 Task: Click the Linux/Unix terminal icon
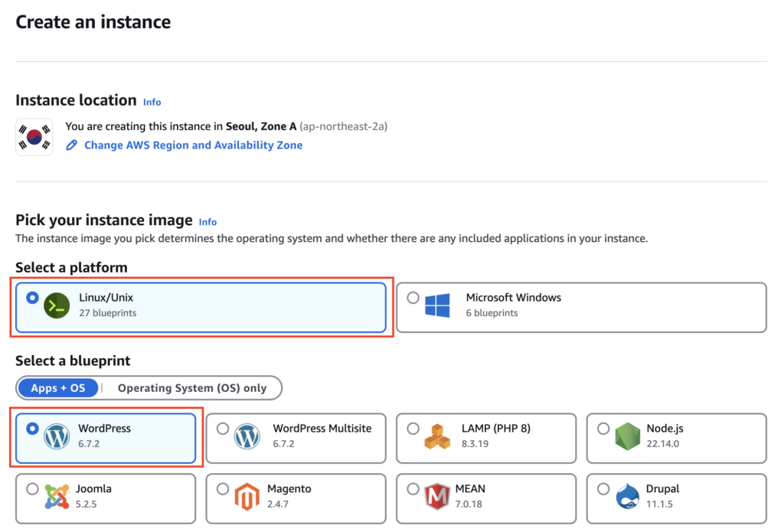coord(57,305)
